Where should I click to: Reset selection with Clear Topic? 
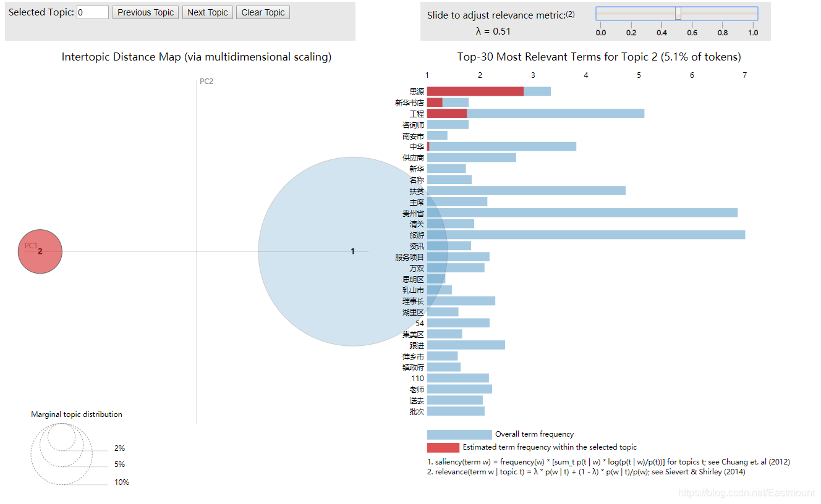point(263,12)
